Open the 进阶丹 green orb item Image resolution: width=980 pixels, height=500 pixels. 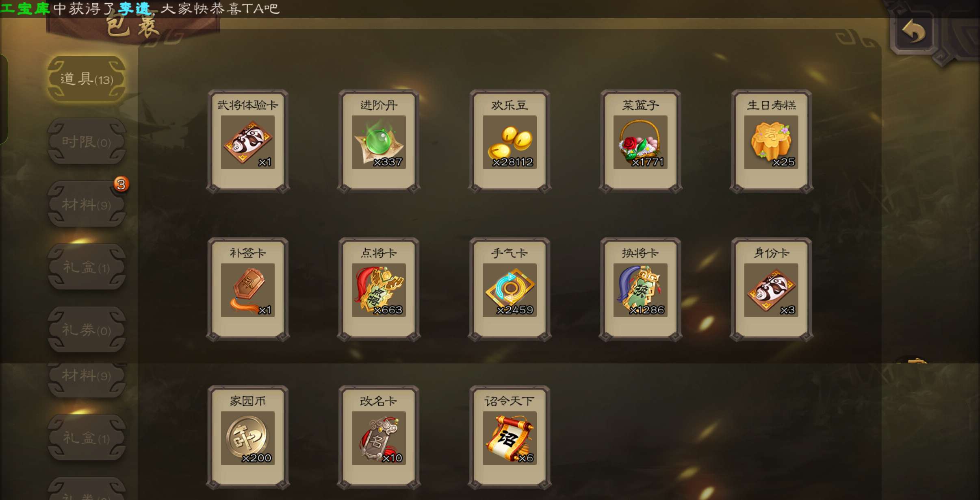pos(379,141)
